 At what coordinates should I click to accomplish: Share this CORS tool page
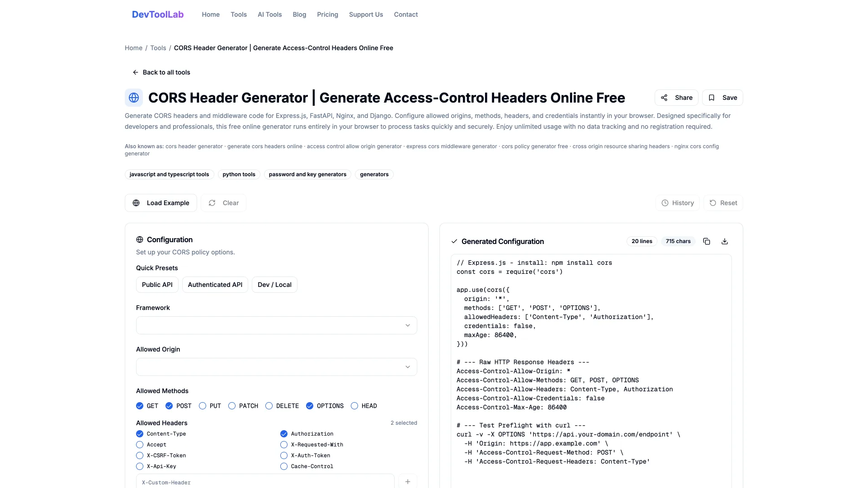(676, 98)
